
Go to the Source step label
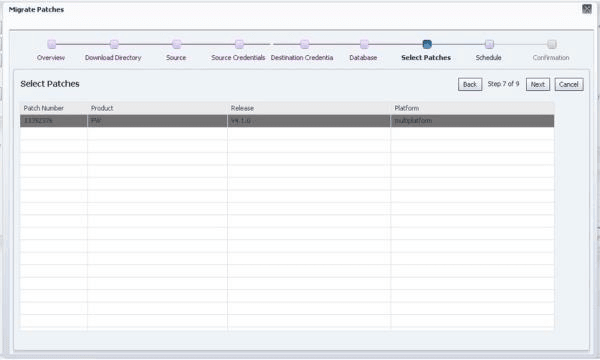pyautogui.click(x=176, y=58)
